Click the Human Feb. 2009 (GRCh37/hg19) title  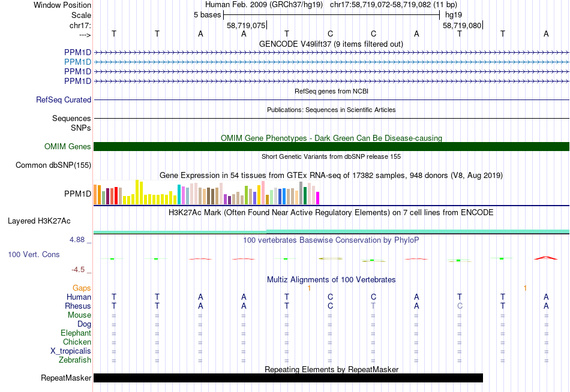point(264,5)
